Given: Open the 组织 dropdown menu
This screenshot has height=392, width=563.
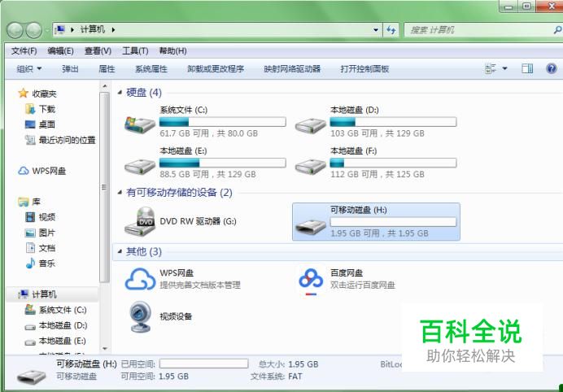Looking at the screenshot, I should [29, 68].
